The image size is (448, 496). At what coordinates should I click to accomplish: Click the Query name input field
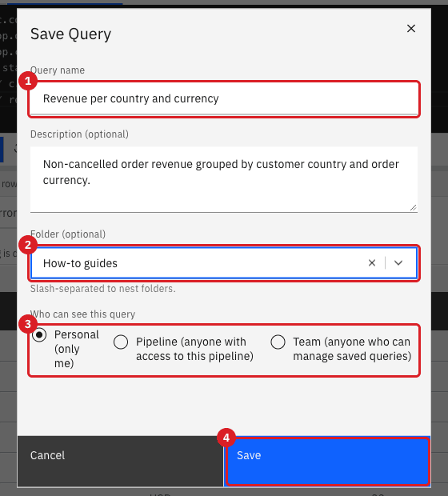(x=224, y=98)
